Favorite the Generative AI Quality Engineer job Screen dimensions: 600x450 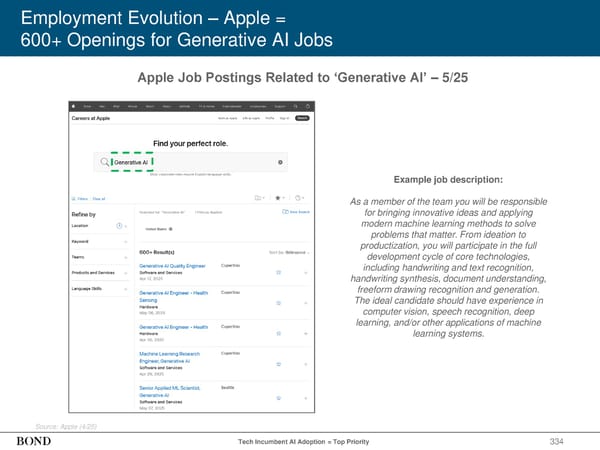(x=279, y=271)
